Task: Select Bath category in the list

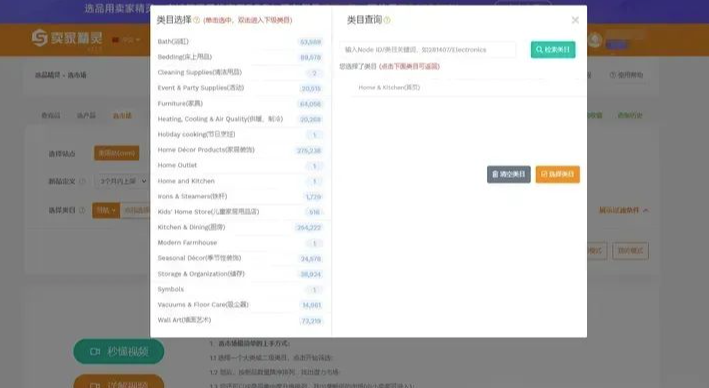Action: (240, 42)
